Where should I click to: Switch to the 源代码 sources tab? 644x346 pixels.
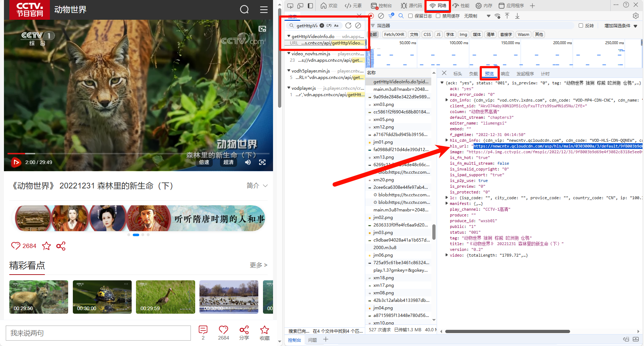(x=412, y=5)
